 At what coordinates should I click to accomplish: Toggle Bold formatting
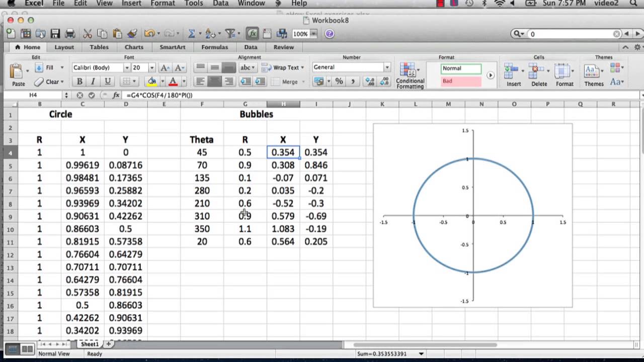[x=79, y=81]
